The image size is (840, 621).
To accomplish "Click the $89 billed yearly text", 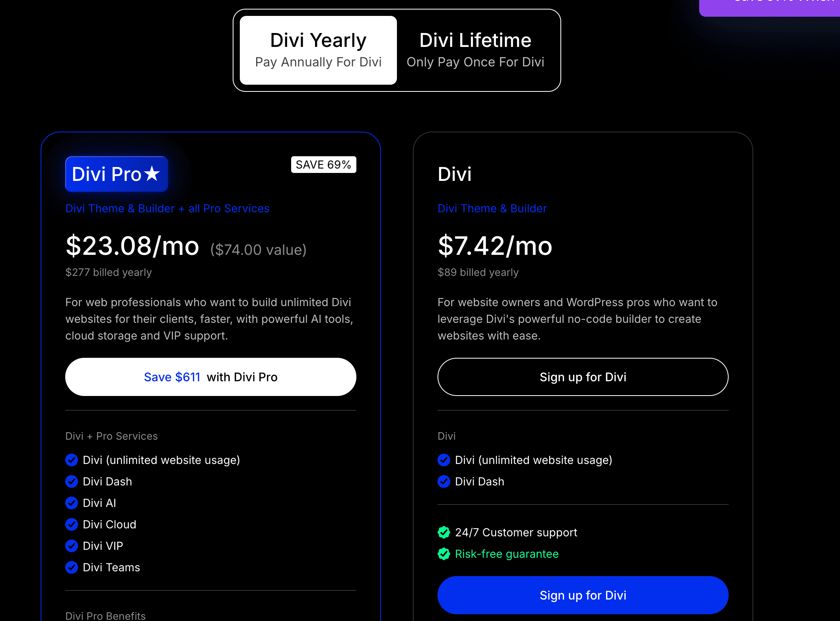I will coord(478,272).
